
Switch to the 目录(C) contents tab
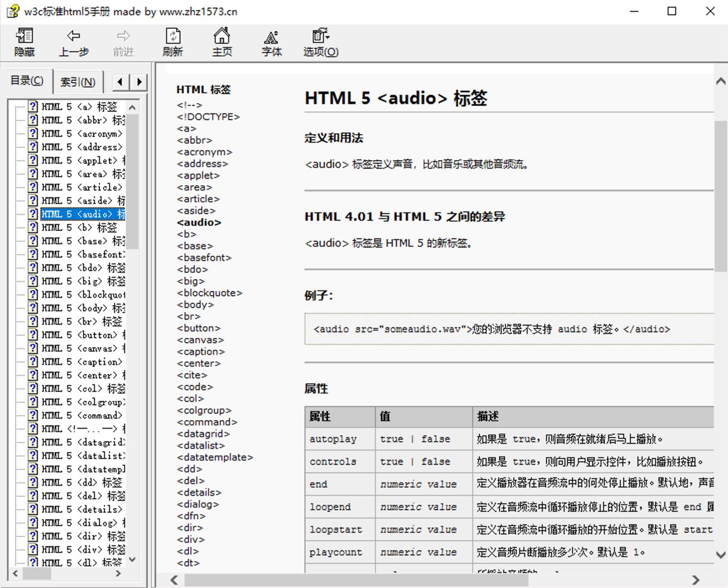(x=27, y=81)
